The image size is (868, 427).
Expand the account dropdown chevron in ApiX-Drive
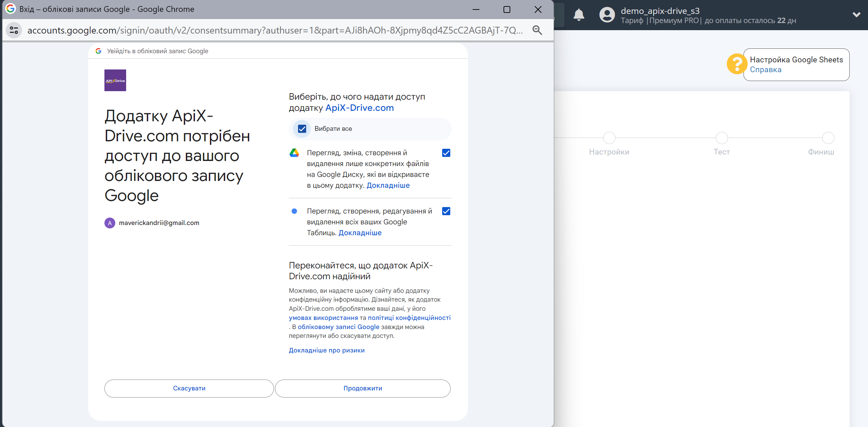(x=856, y=15)
